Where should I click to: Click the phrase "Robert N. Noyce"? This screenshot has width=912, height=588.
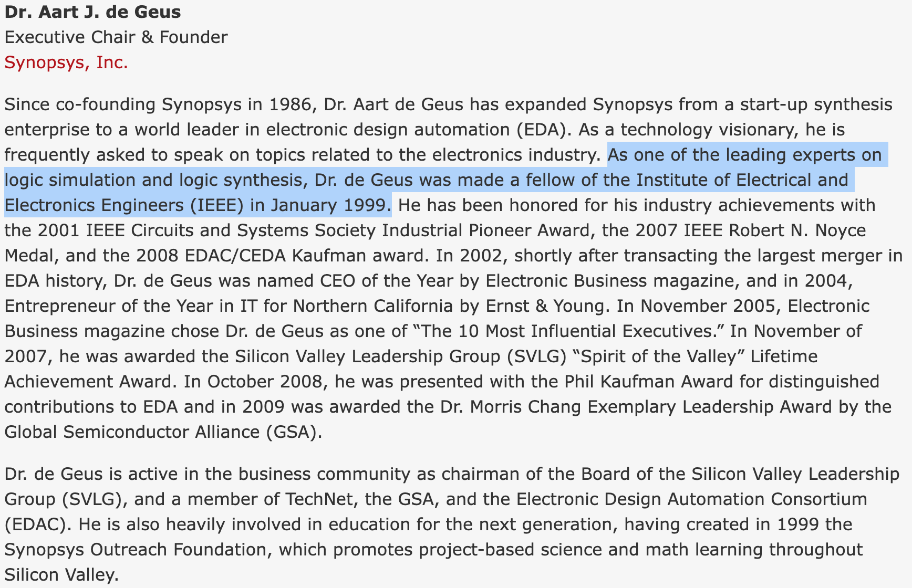[x=797, y=230]
